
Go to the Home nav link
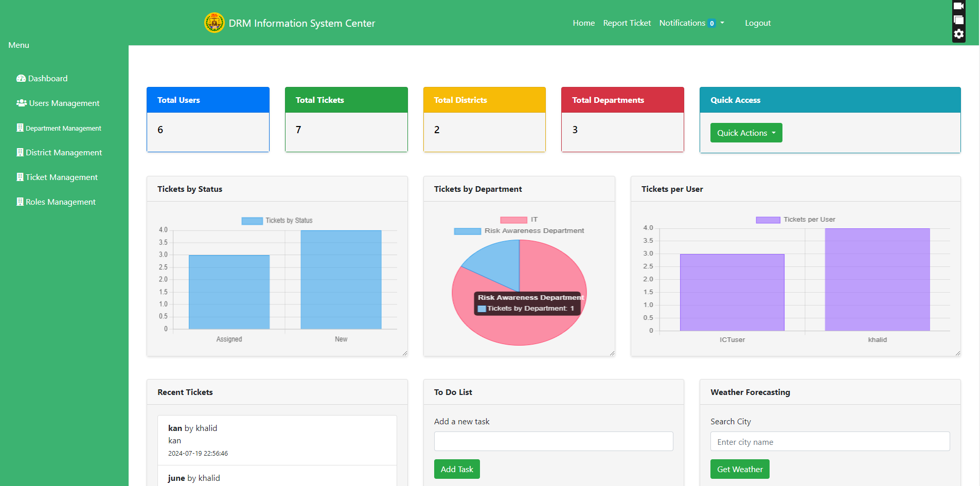click(x=583, y=23)
